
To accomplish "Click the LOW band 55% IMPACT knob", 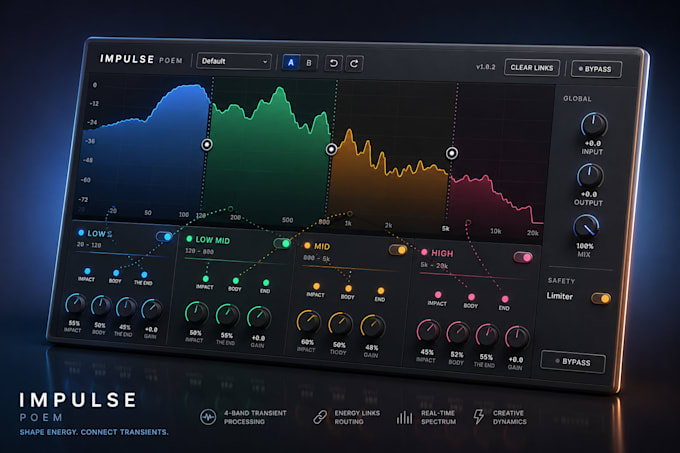I will [x=75, y=304].
